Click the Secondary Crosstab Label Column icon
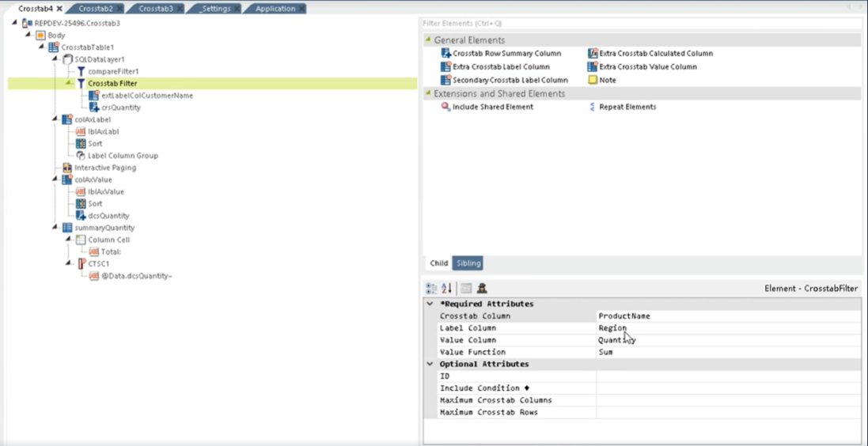Image resolution: width=868 pixels, height=446 pixels. coord(446,80)
